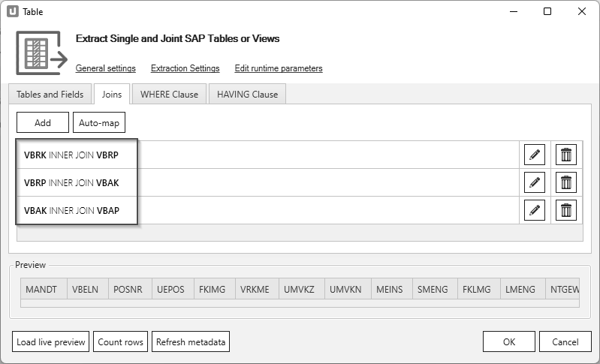
Task: Open the Extraction Settings link
Action: (x=185, y=68)
